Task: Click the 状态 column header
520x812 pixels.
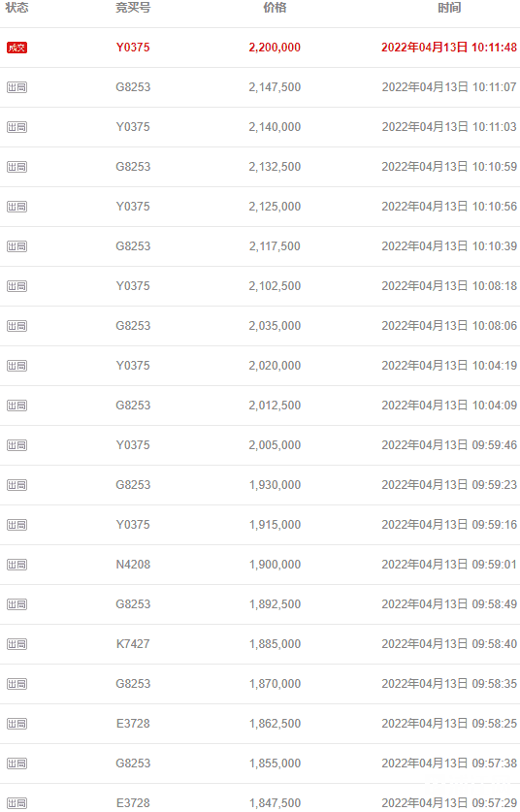Action: (x=16, y=8)
